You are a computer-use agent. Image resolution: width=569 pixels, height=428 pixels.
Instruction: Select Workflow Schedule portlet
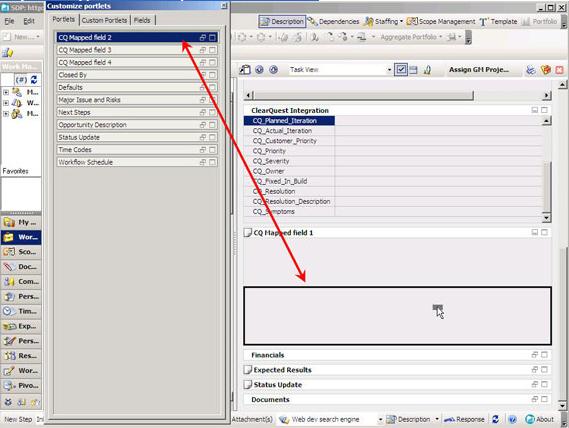point(138,162)
